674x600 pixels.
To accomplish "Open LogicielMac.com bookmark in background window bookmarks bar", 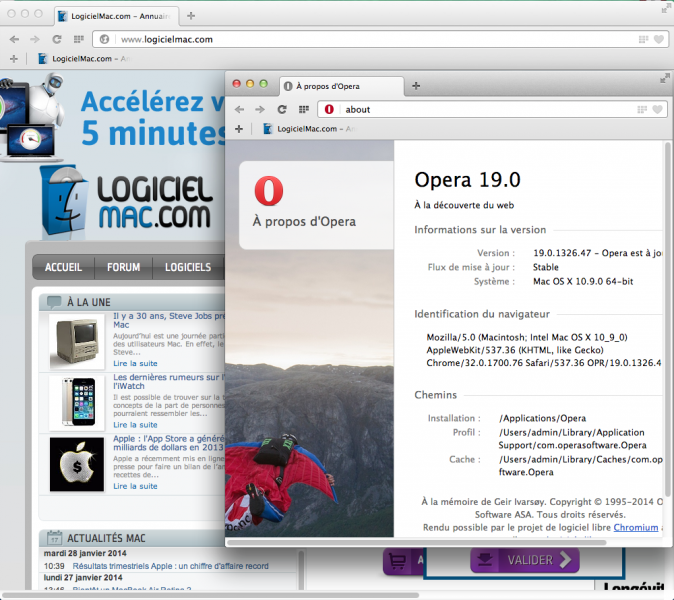I will pyautogui.click(x=84, y=58).
